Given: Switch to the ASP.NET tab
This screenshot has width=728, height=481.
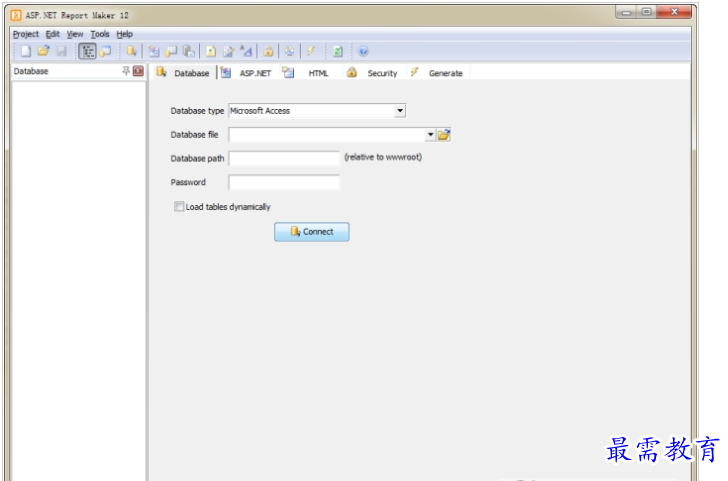Looking at the screenshot, I should [x=246, y=72].
